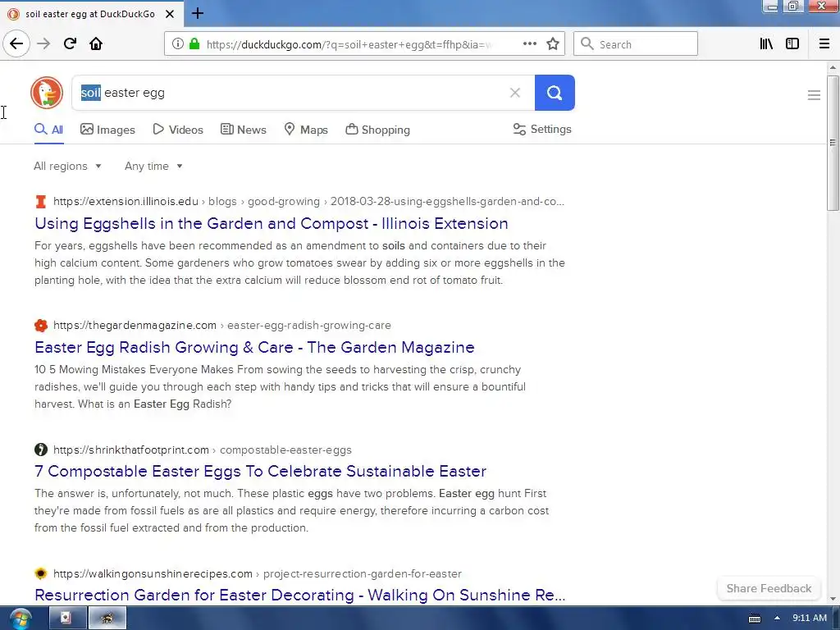This screenshot has height=630, width=840.
Task: Click the sunflower favicon of walkingonsunshinerecipes
Action: pyautogui.click(x=41, y=573)
